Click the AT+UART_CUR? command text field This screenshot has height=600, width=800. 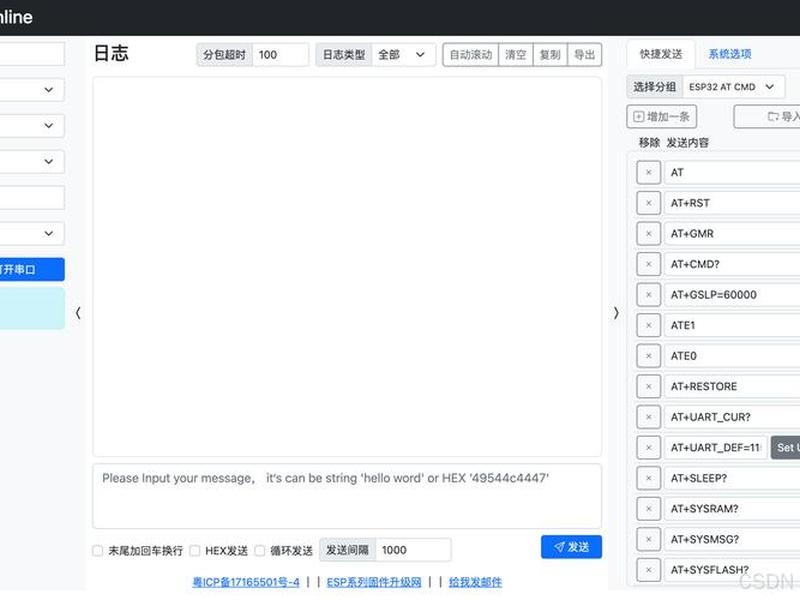pyautogui.click(x=732, y=417)
